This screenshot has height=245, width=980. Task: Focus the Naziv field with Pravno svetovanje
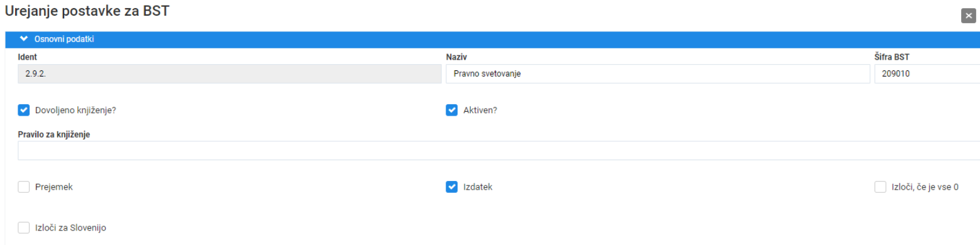(658, 73)
